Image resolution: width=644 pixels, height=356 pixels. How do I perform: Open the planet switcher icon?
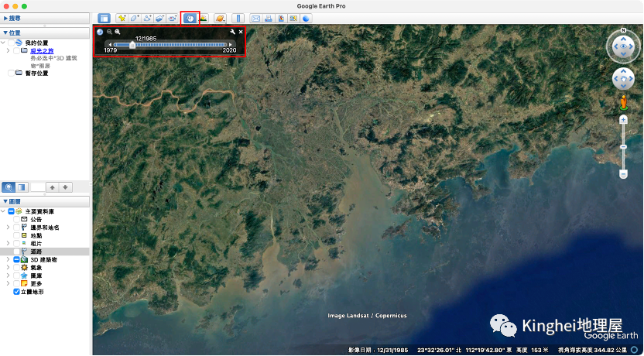click(221, 18)
